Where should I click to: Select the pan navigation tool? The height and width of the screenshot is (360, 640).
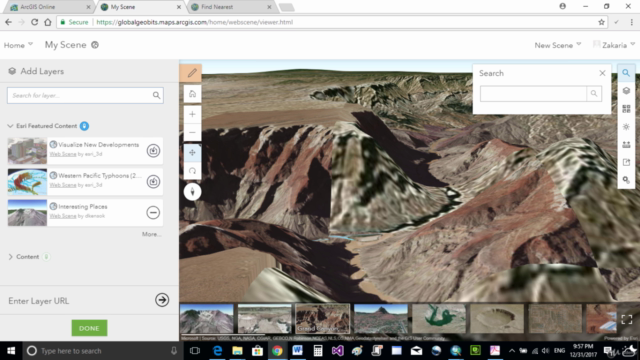click(192, 153)
